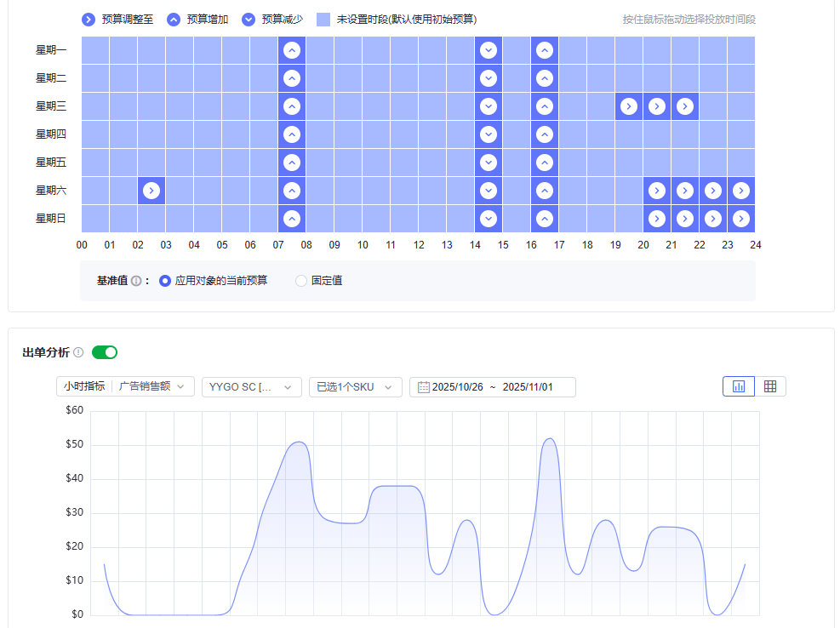Select 应用对象的当前预算 radio option
Screen dimensions: 840x628
pos(165,281)
